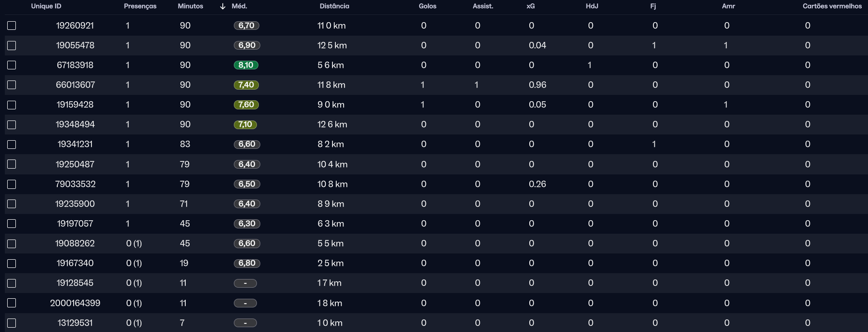
Task: Sort by the Minutos column header
Action: point(190,6)
